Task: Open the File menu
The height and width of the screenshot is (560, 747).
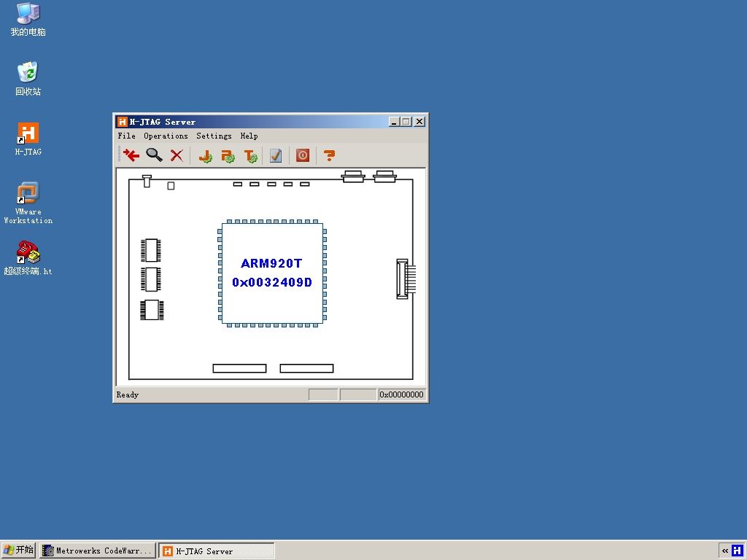Action: click(127, 136)
